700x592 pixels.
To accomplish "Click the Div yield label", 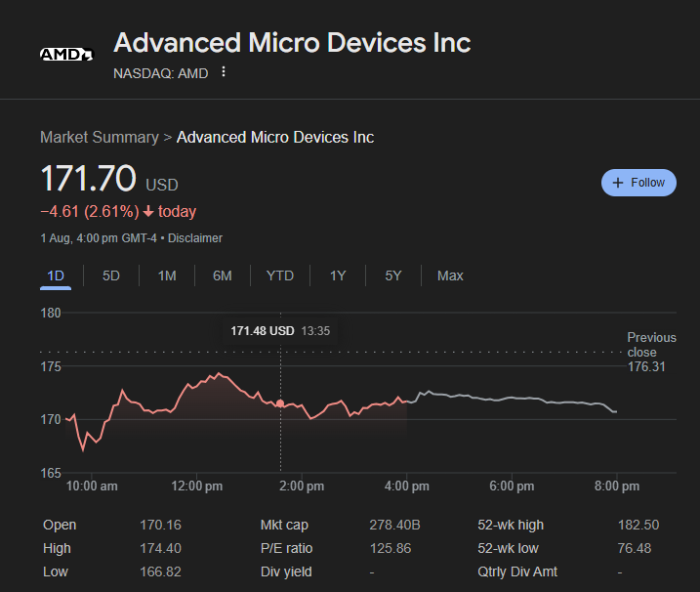I will 286,571.
